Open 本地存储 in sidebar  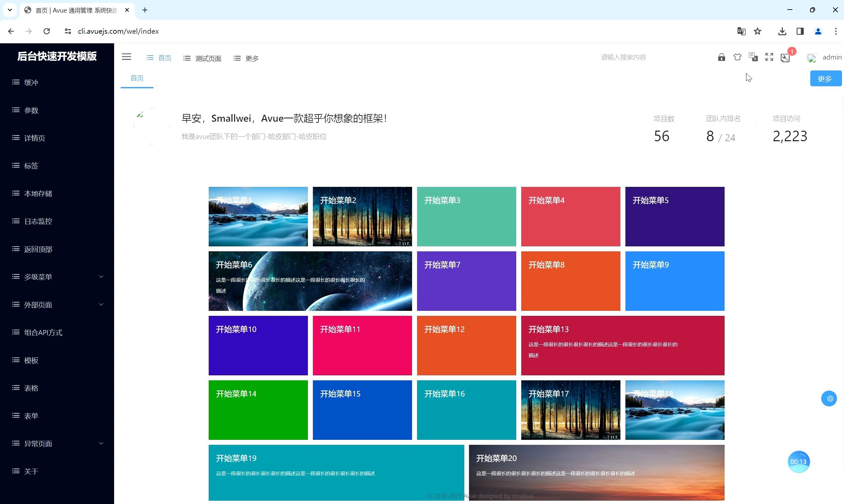(x=57, y=193)
